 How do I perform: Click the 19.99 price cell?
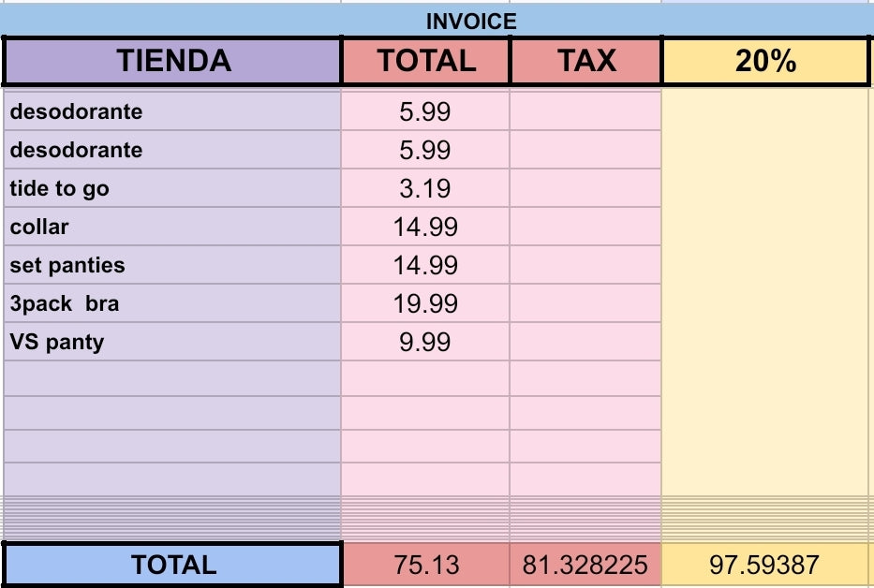425,303
